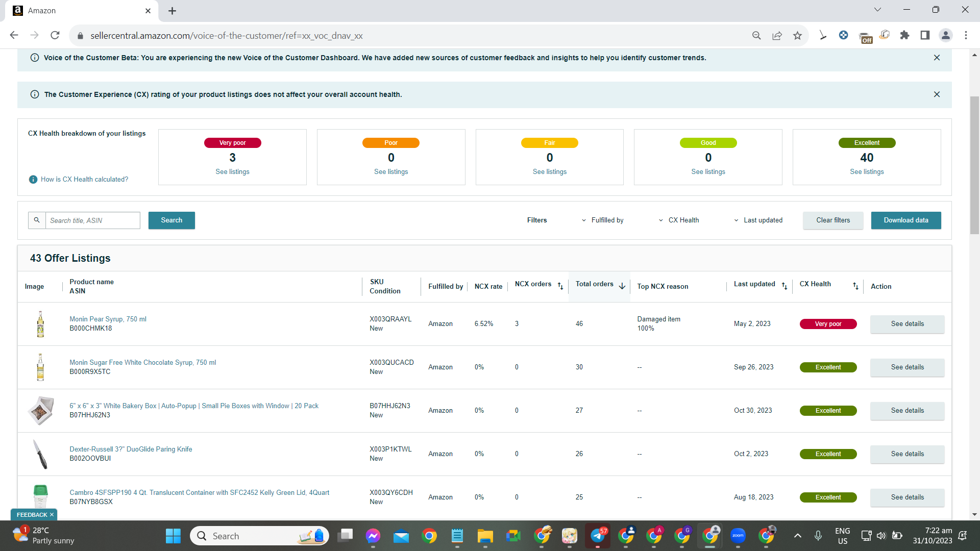Expand the CX Health filter dropdown

[679, 220]
